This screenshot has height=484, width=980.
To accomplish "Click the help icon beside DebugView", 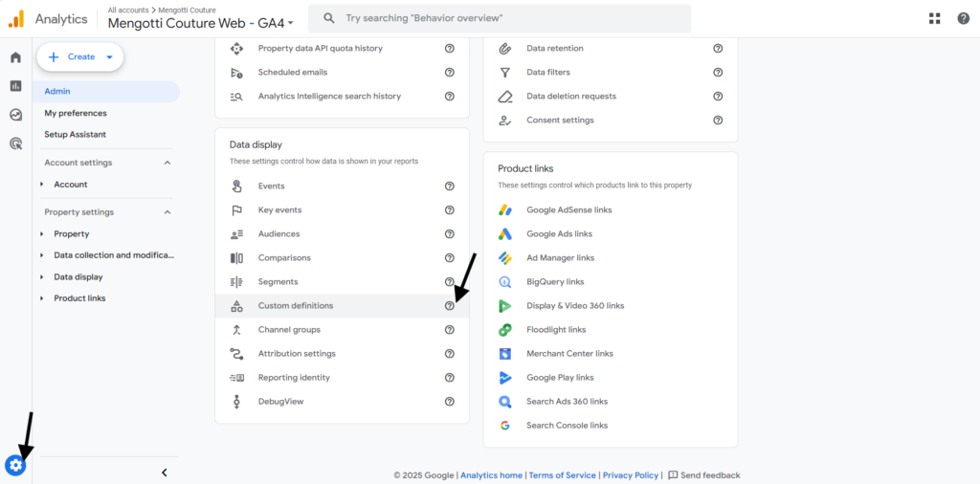I will pyautogui.click(x=450, y=402).
